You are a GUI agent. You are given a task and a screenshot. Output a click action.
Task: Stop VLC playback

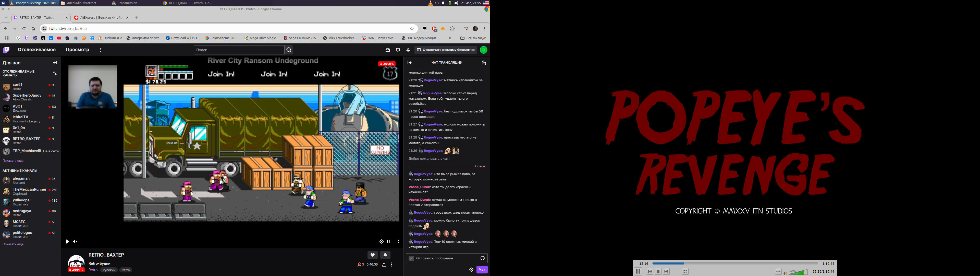pyautogui.click(x=658, y=271)
